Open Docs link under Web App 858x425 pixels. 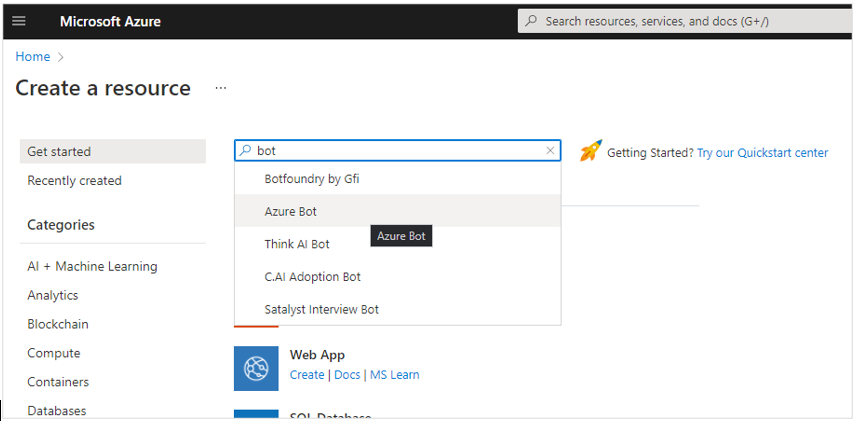[347, 375]
